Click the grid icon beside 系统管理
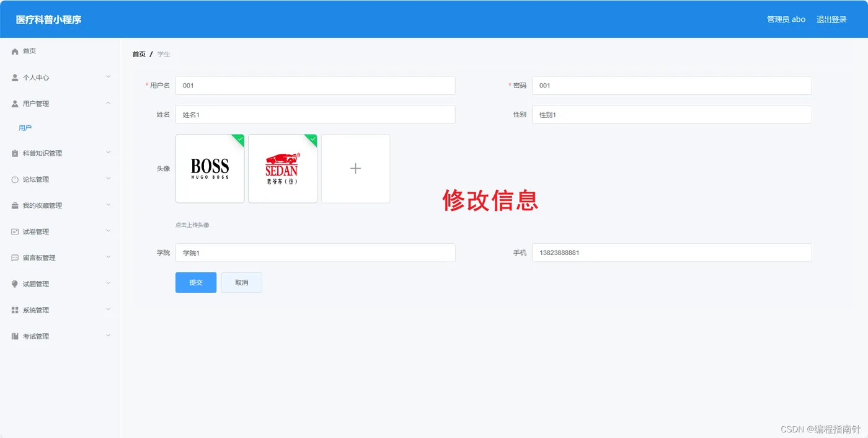Screen dimensions: 868x438 coord(15,310)
